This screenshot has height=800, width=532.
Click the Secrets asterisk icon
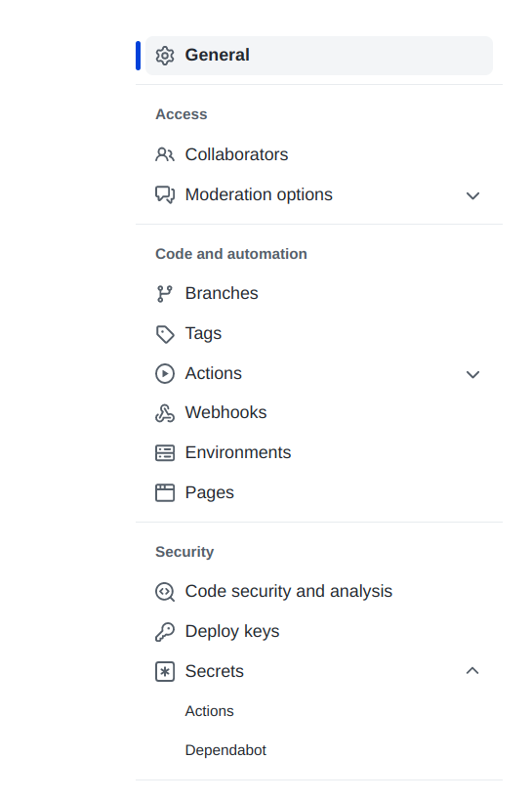click(165, 671)
